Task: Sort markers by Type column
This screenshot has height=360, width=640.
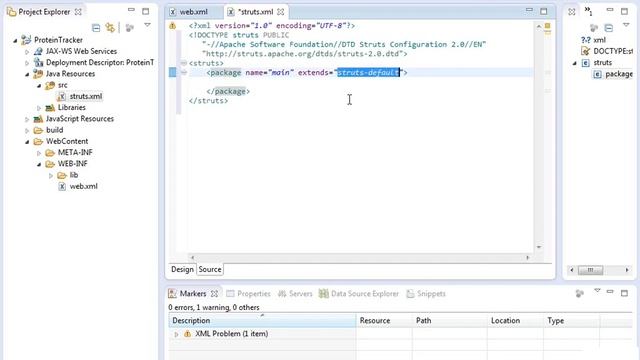Action: point(571,320)
